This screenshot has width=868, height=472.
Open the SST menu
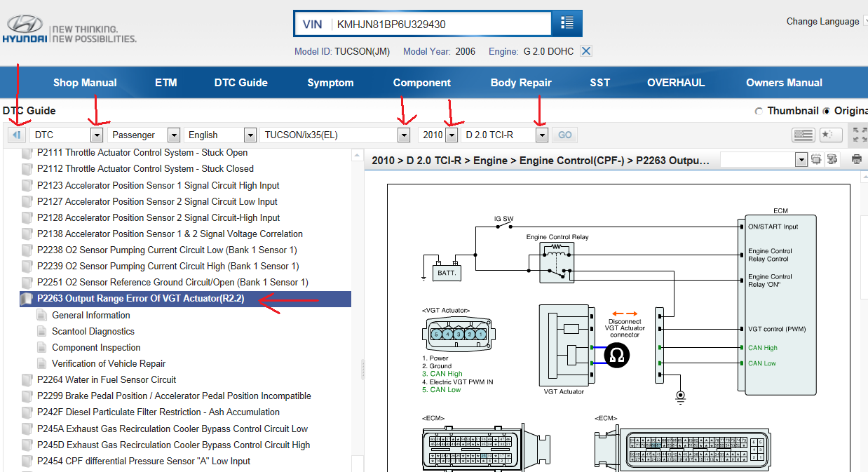(x=600, y=83)
